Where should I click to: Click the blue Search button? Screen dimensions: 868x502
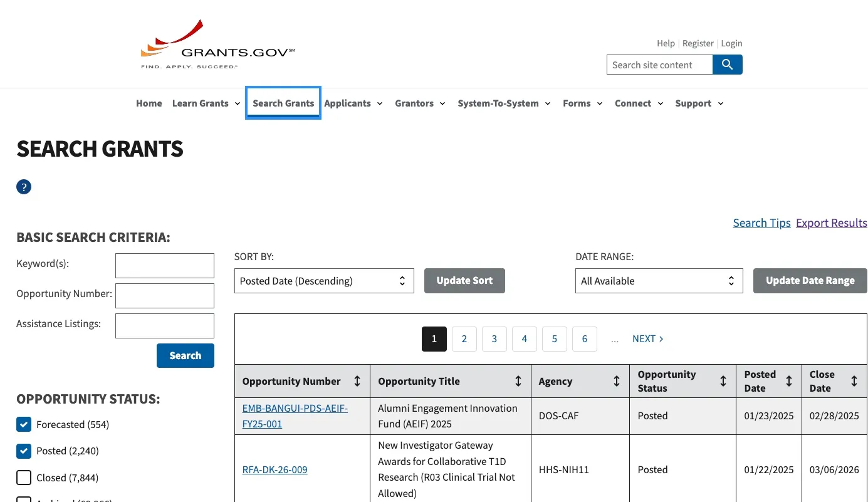click(x=186, y=355)
